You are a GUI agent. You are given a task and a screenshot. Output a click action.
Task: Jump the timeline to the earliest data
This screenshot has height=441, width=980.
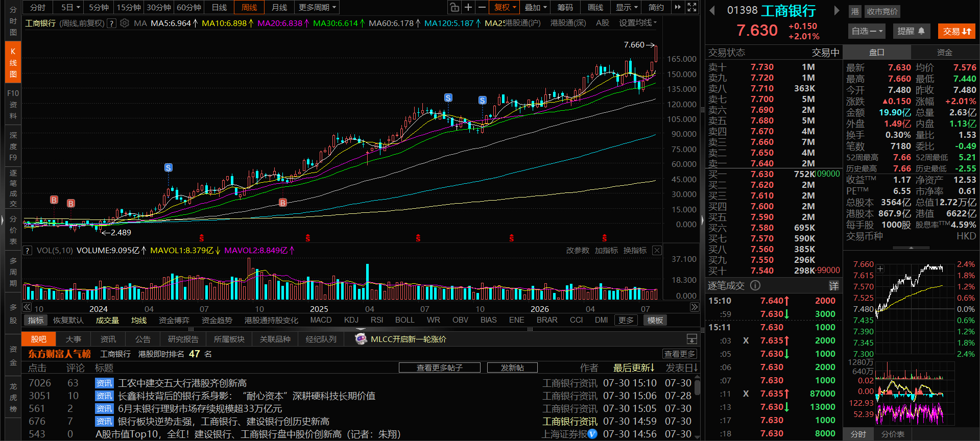coord(27,307)
